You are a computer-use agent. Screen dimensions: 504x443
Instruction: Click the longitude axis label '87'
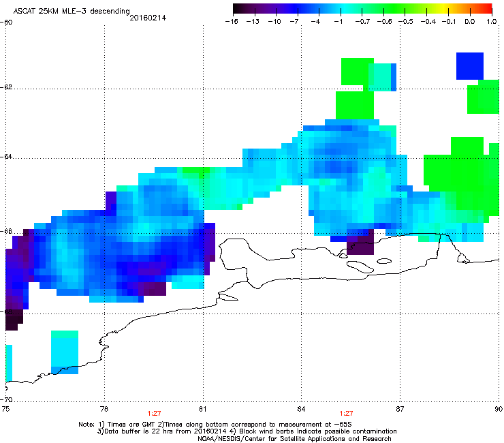[400, 409]
